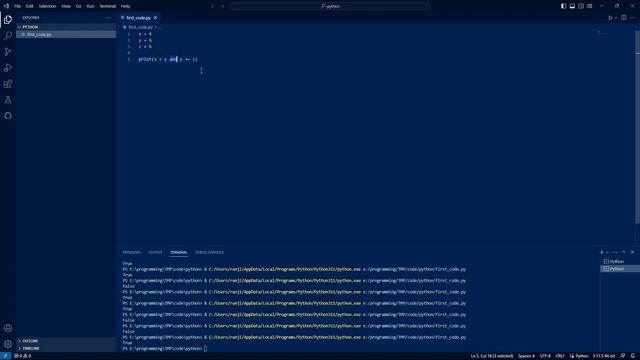Open editor More Actions ellipsis
Image resolution: width=640 pixels, height=360 pixels.
[632, 18]
